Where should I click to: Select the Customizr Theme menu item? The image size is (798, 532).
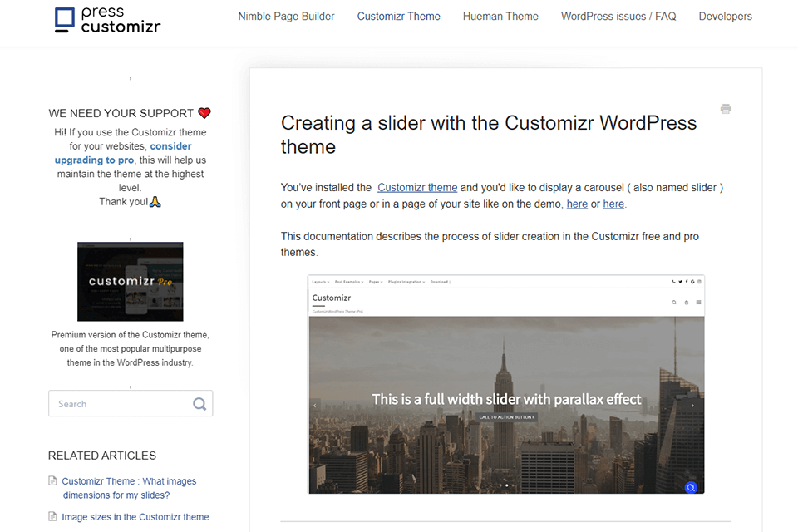coord(398,17)
